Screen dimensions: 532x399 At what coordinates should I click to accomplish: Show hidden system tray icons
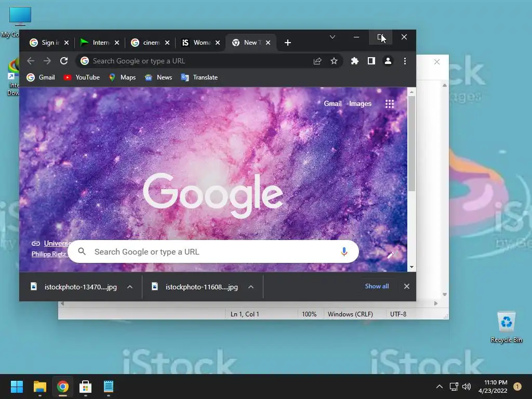tap(439, 387)
